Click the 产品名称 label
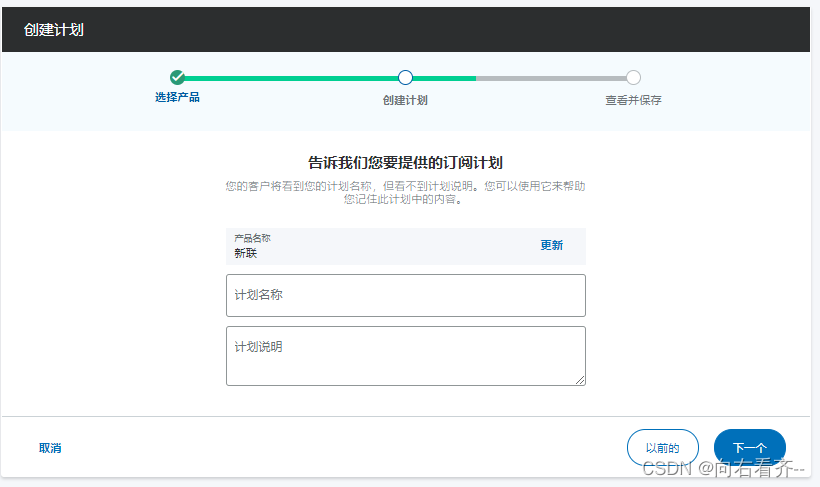Image resolution: width=820 pixels, height=487 pixels. 252,238
